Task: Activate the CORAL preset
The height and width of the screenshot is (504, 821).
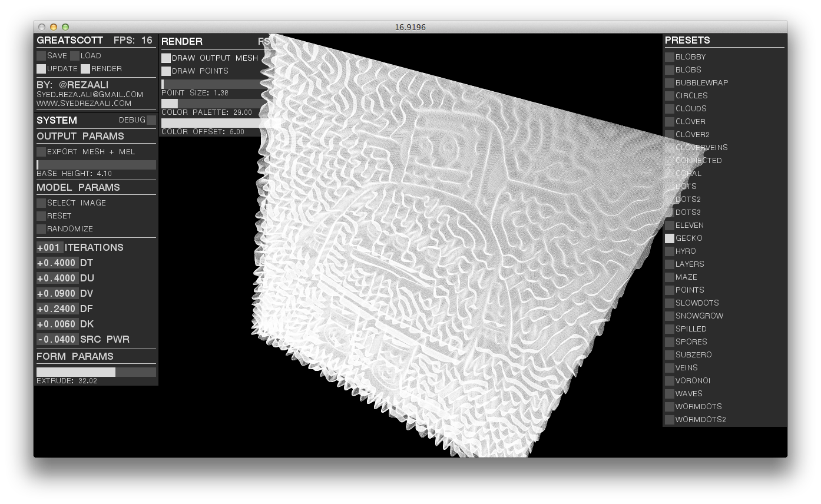Action: click(670, 173)
